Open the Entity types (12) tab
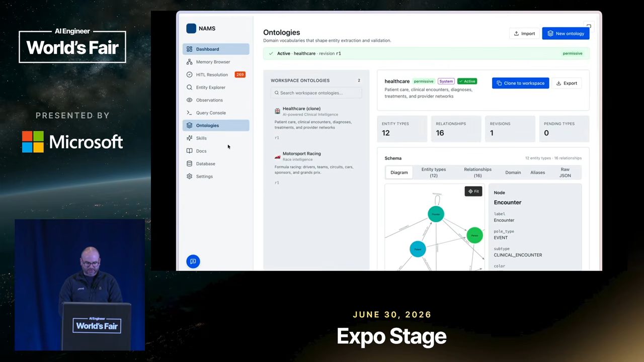The height and width of the screenshot is (362, 644). coord(434,172)
